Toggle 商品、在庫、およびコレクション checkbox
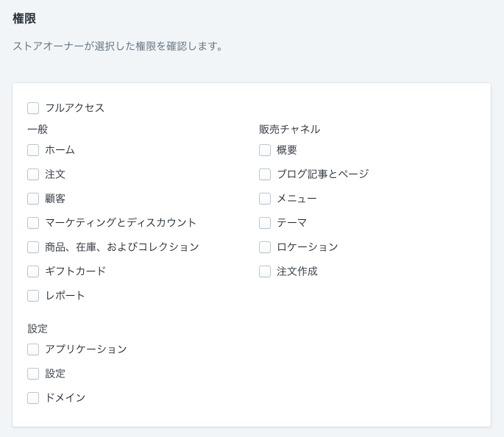Viewport: 504px width, 437px height. click(33, 247)
